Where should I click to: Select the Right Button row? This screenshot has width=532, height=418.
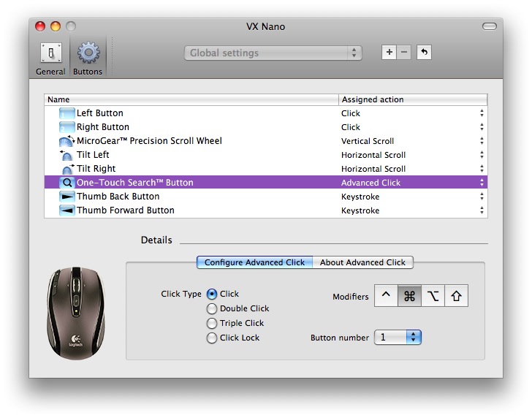266,127
